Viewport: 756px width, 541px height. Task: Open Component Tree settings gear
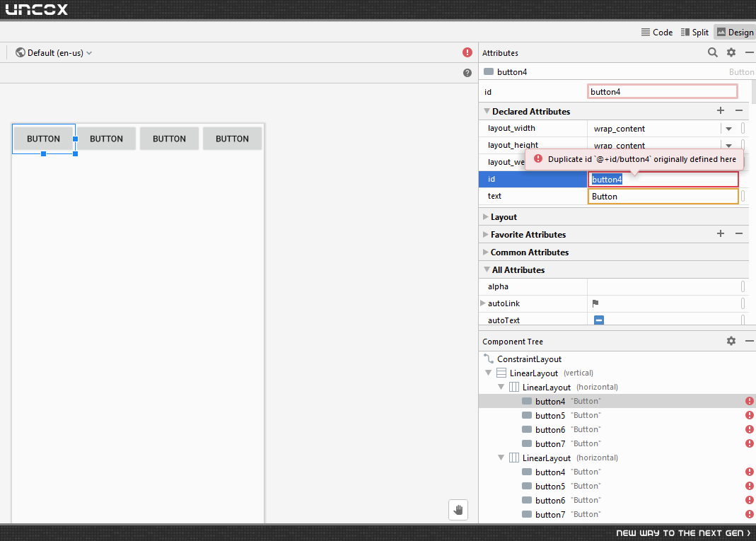(731, 341)
